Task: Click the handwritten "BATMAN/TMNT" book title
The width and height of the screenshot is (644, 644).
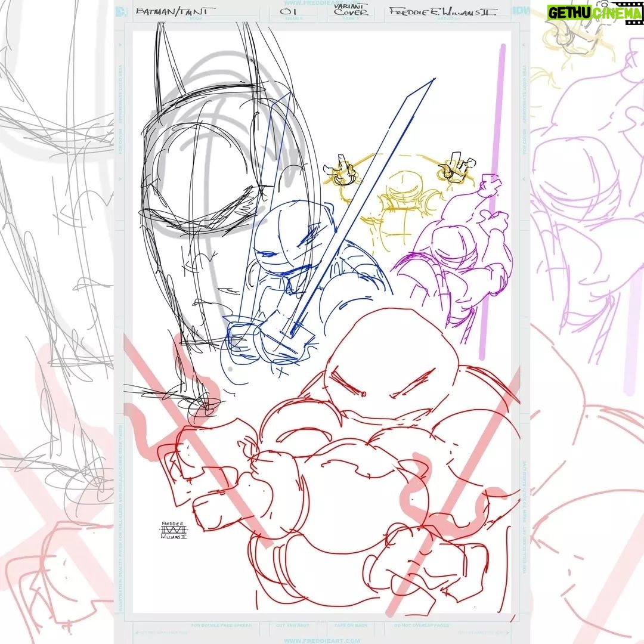Action: click(x=175, y=11)
